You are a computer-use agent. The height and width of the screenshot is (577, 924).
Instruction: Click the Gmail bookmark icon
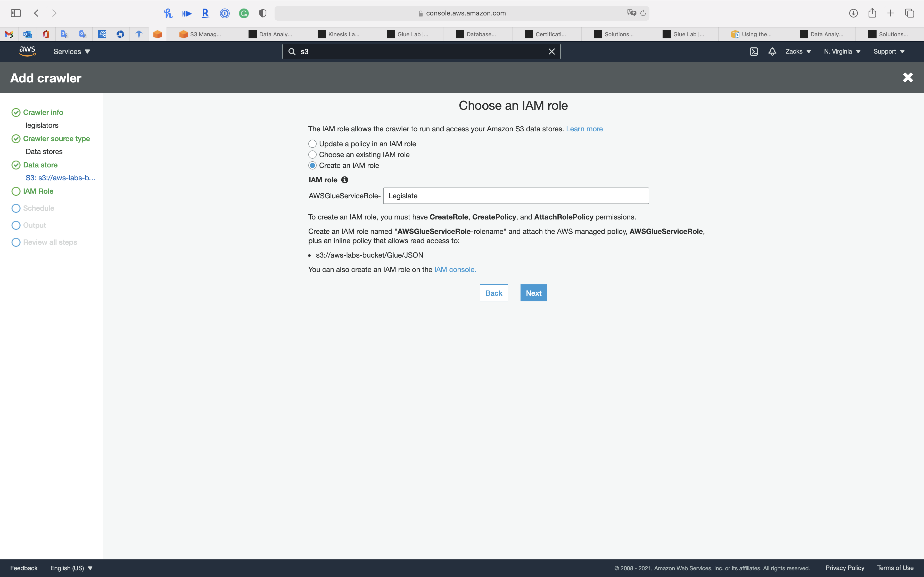point(9,34)
